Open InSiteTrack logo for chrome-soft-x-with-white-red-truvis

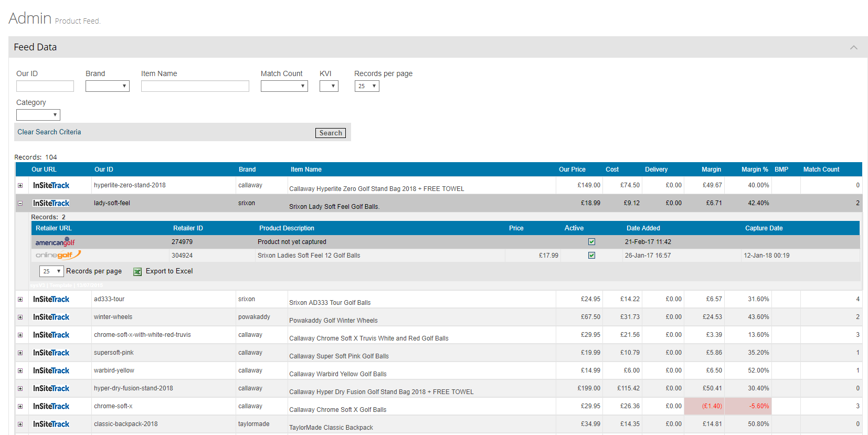[x=51, y=335]
